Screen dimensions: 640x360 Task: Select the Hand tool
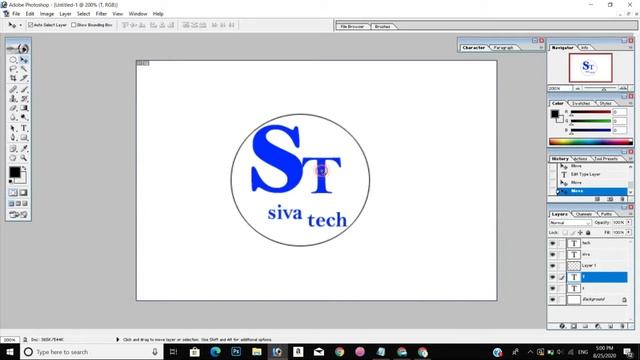(13, 158)
